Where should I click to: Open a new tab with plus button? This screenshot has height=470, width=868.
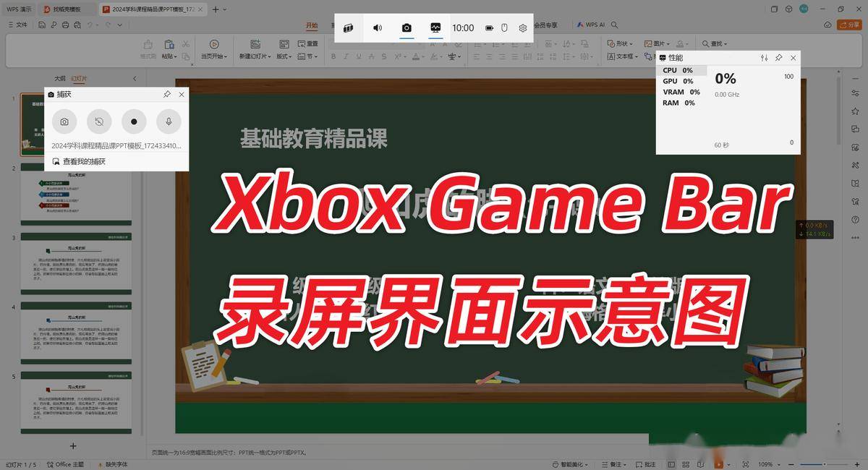click(216, 9)
